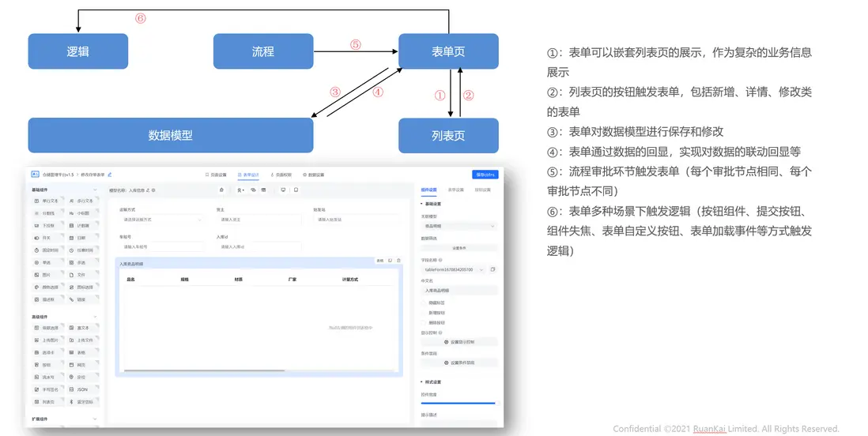This screenshot has width=868, height=436.
Task: Click the mobile preview device icon
Action: [296, 190]
